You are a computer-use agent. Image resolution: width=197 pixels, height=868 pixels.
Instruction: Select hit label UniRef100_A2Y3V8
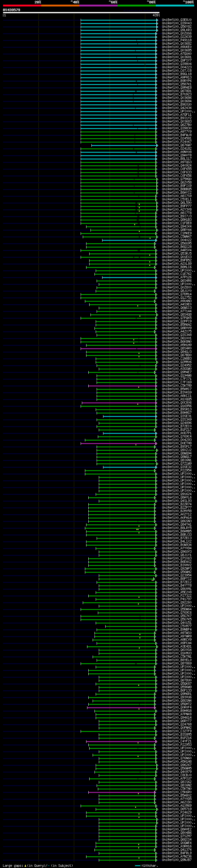176,210
